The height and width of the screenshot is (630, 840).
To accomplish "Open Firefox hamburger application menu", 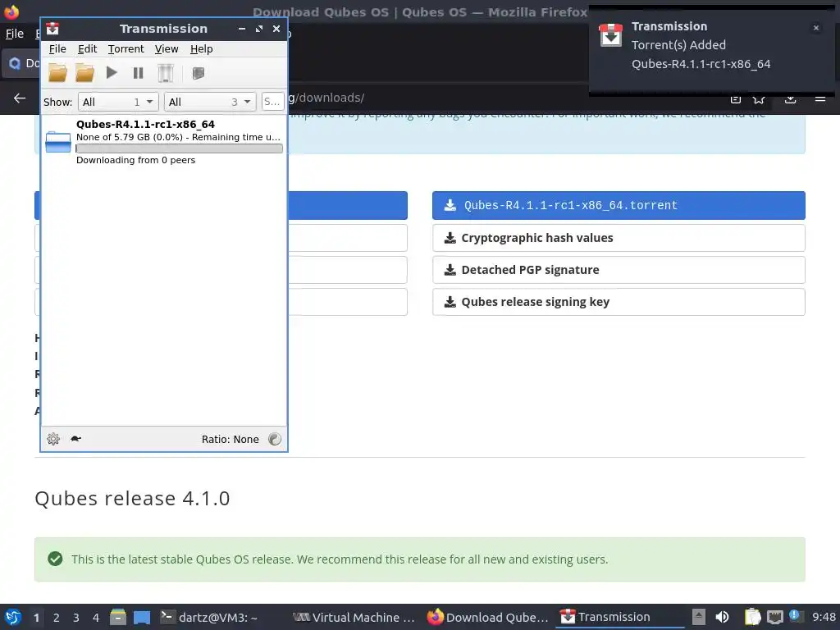I will point(819,98).
